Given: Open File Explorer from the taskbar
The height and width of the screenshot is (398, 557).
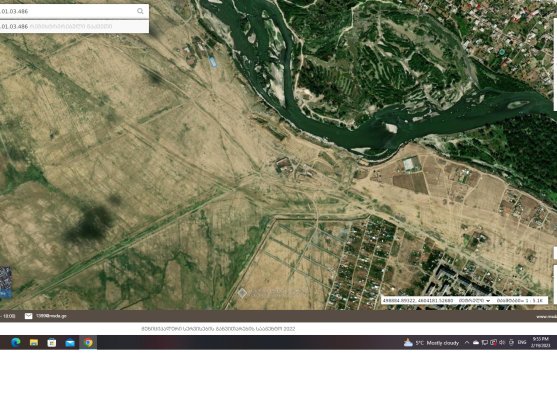Looking at the screenshot, I should (34, 343).
